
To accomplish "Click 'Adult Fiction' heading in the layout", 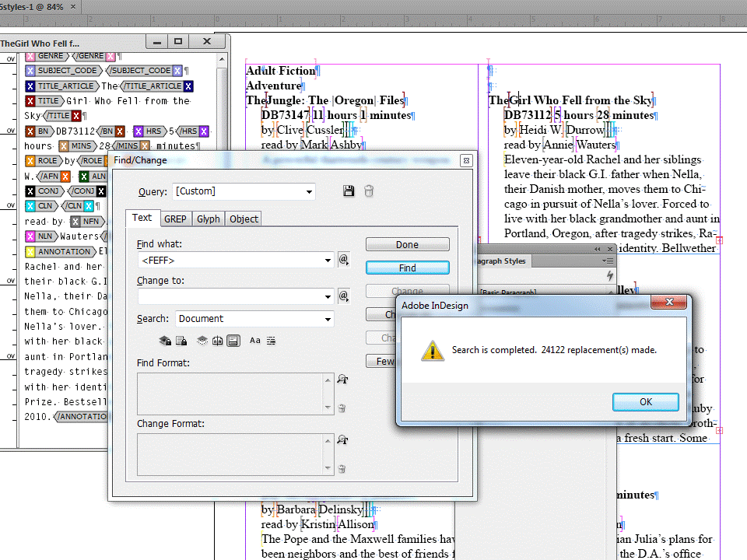I will (281, 71).
